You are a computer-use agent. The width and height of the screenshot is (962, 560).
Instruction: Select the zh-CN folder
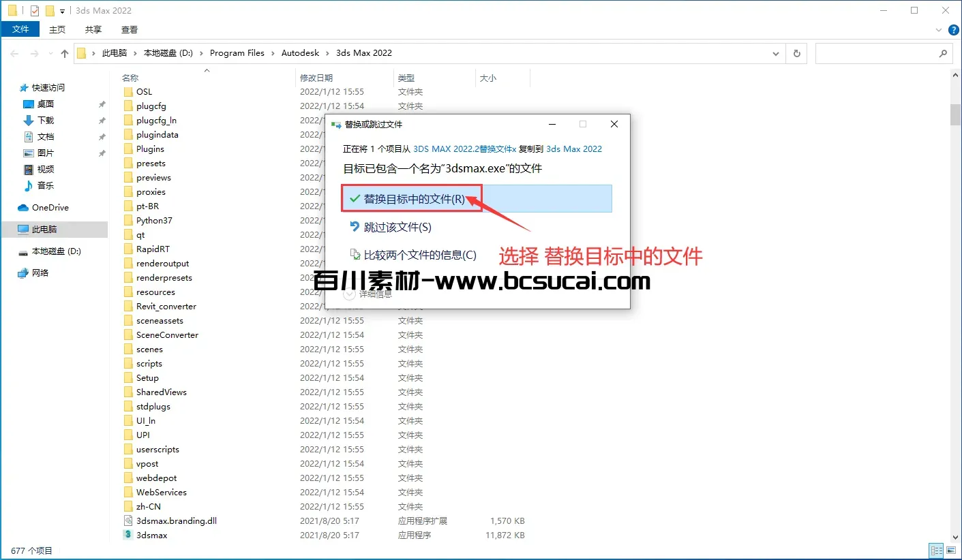148,507
